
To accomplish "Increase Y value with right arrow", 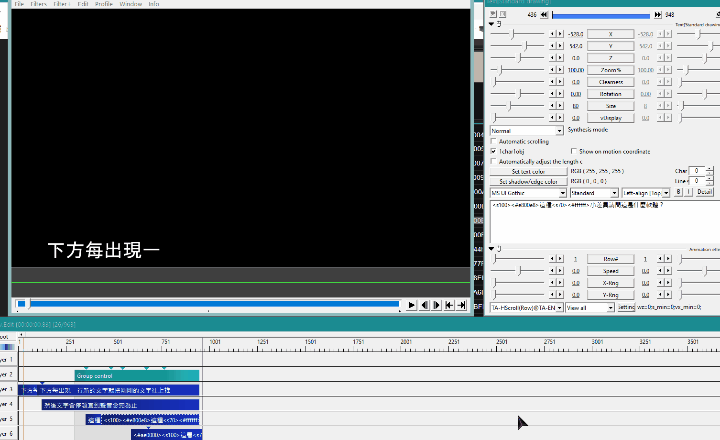I will [560, 46].
